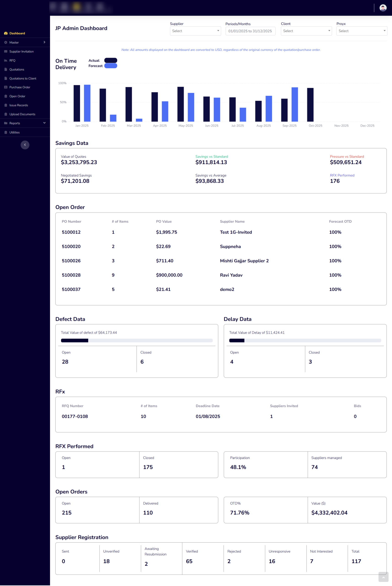Click the OTD% value 71.76%
The width and height of the screenshot is (392, 586).
[x=240, y=513]
